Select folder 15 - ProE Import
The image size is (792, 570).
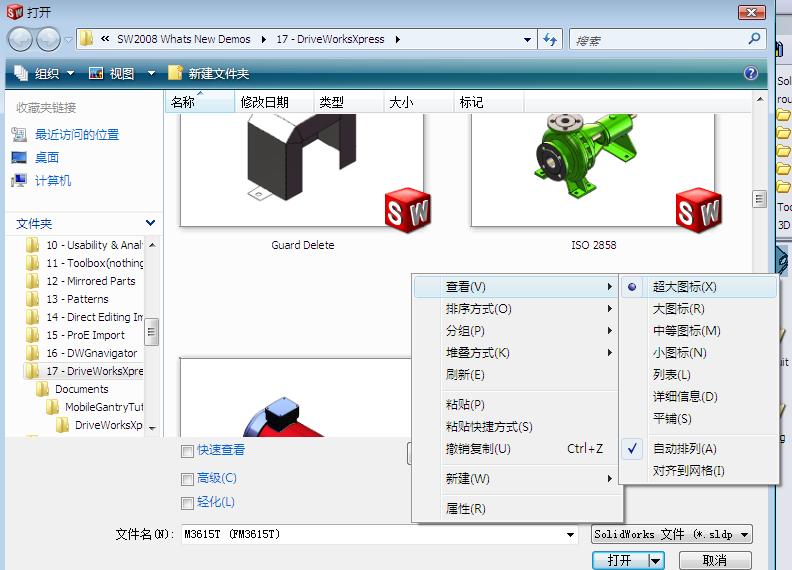[x=75, y=335]
